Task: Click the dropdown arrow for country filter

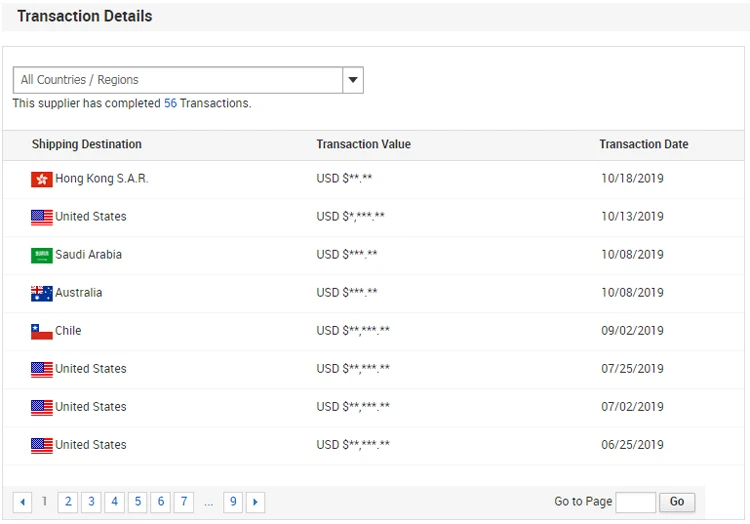Action: 352,80
